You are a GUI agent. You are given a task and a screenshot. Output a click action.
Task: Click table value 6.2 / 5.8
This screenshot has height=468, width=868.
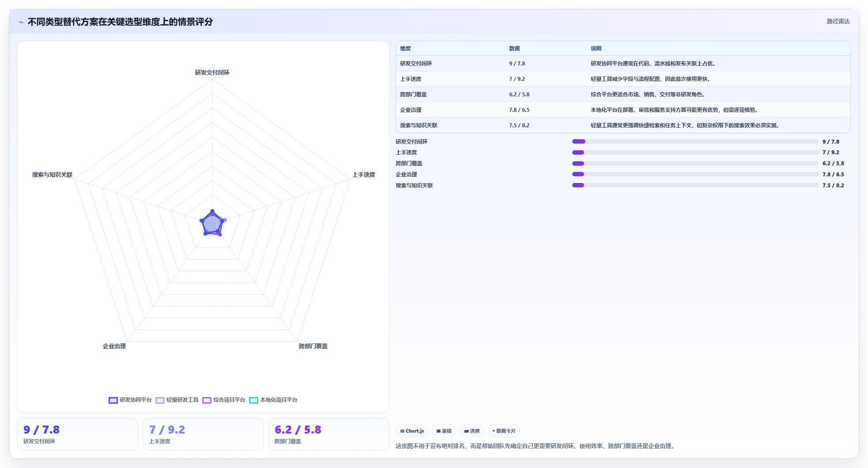tap(519, 95)
